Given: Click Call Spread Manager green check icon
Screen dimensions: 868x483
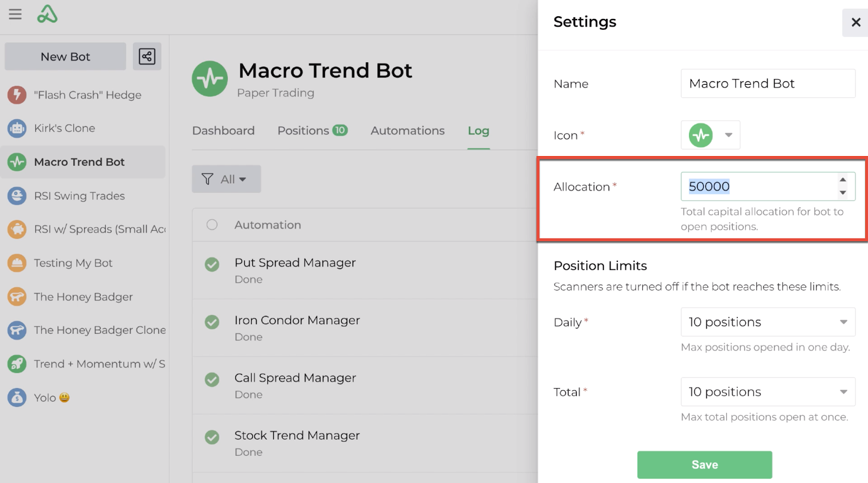Looking at the screenshot, I should pyautogui.click(x=212, y=379).
